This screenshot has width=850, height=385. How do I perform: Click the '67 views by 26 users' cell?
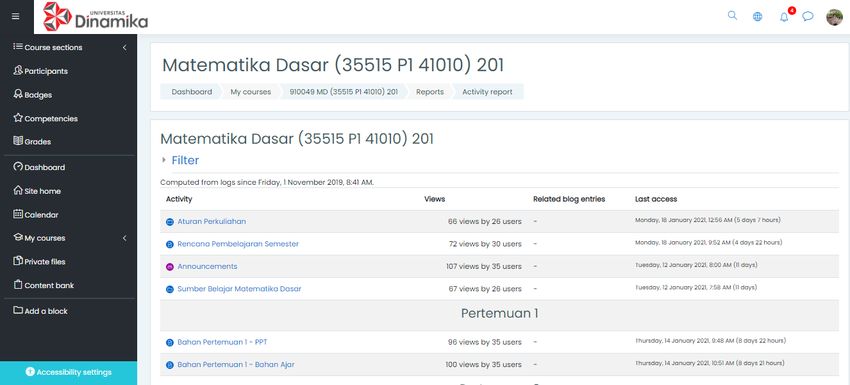[485, 289]
